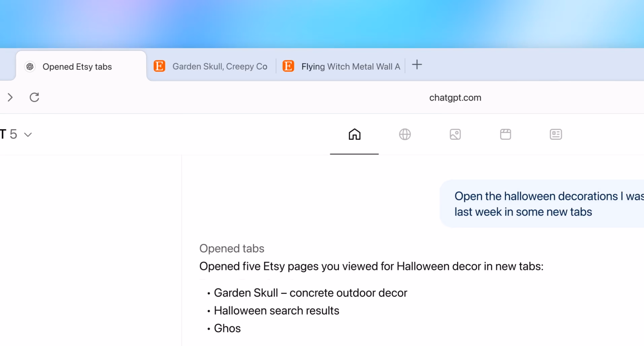Click the ChatGPT logo on the active tab
This screenshot has height=346, width=644.
tap(30, 66)
